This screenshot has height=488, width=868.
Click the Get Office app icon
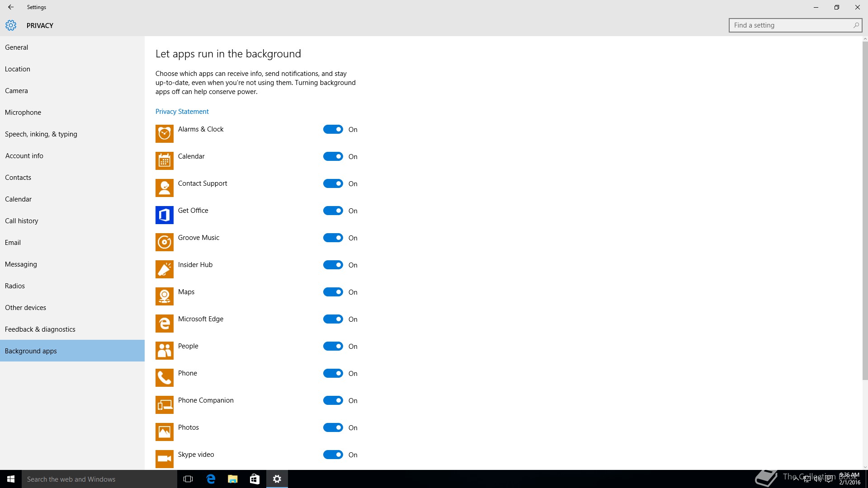(164, 215)
